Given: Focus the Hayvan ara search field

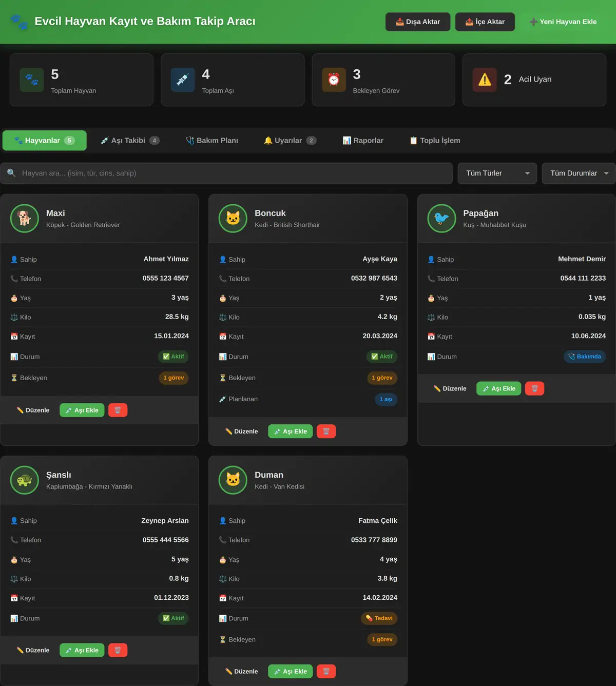Looking at the screenshot, I should pyautogui.click(x=226, y=173).
